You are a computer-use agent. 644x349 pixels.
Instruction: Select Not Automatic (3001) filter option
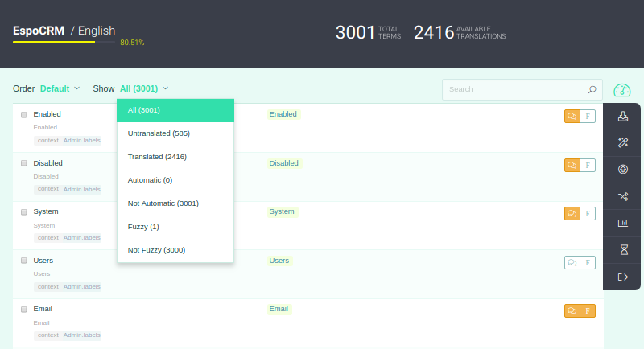(x=175, y=203)
